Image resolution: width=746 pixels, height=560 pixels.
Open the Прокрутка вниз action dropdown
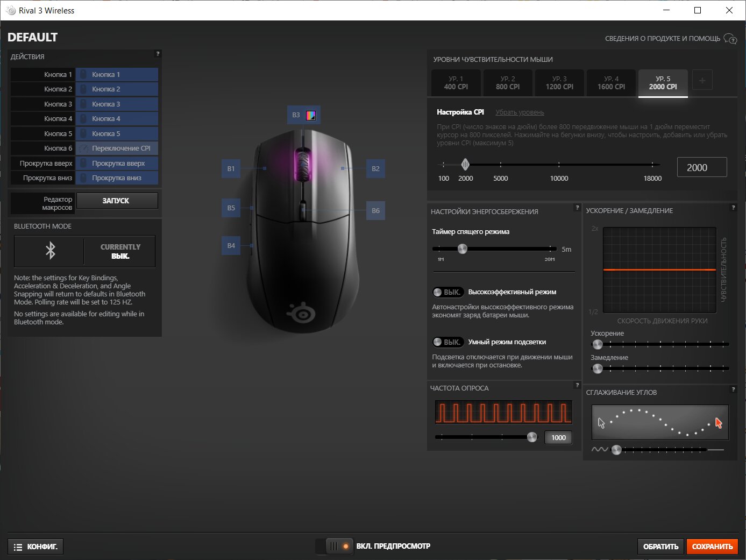[117, 178]
